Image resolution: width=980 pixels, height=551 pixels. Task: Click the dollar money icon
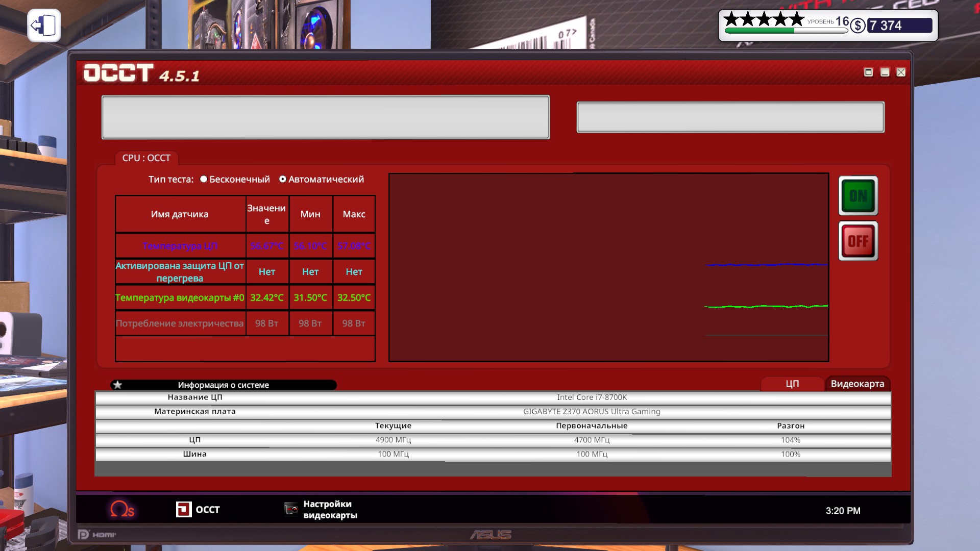[x=858, y=26]
